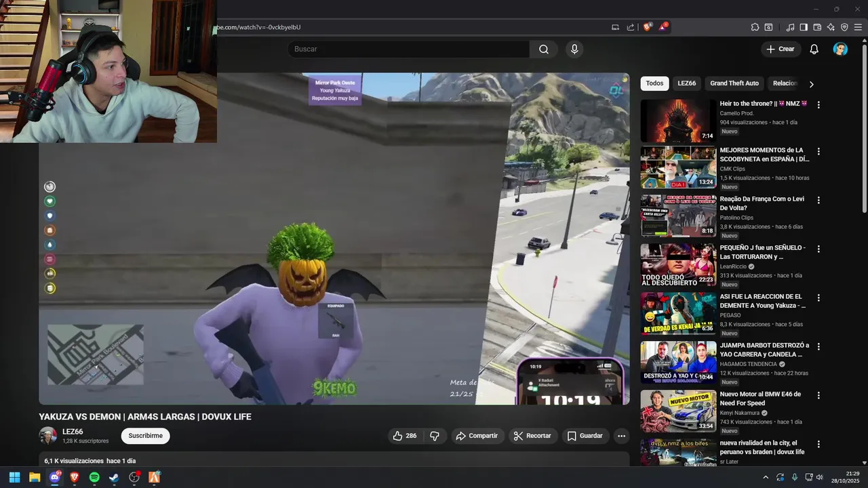Open Spotify from the taskbar
Screen dimensions: 868x488
[x=94, y=477]
